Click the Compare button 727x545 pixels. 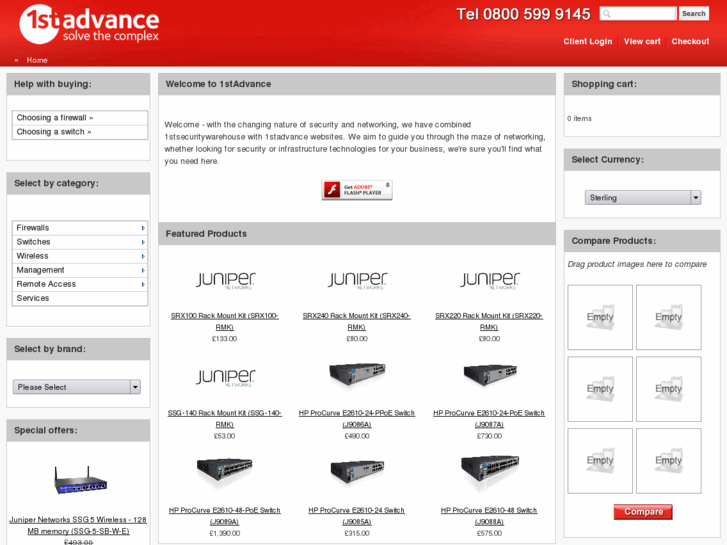click(x=643, y=512)
